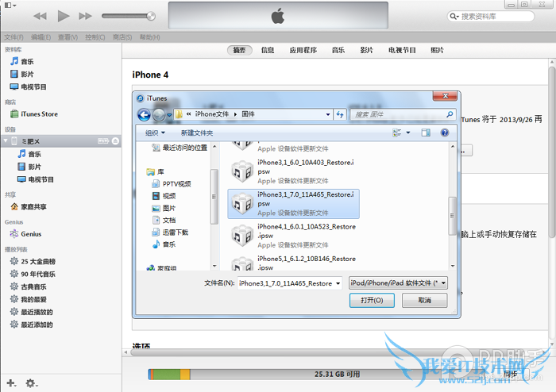Play the current track in iTunes
Image resolution: width=556 pixels, height=392 pixels.
[x=64, y=16]
